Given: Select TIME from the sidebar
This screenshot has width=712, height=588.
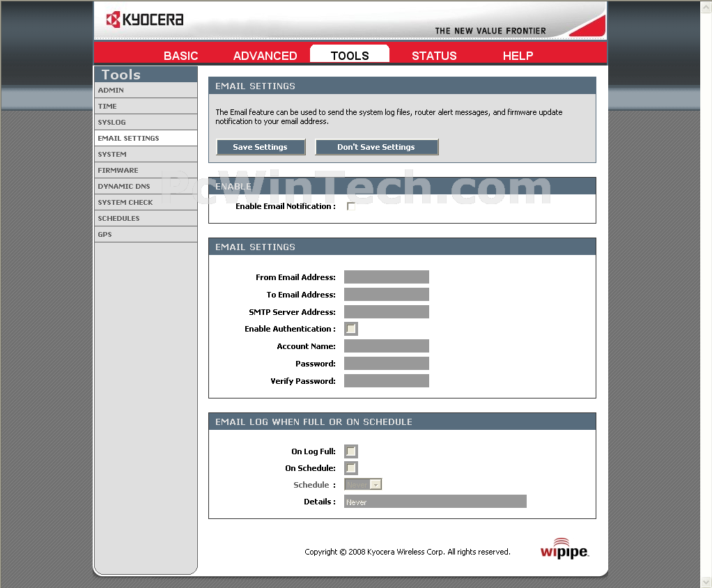Looking at the screenshot, I should 146,107.
